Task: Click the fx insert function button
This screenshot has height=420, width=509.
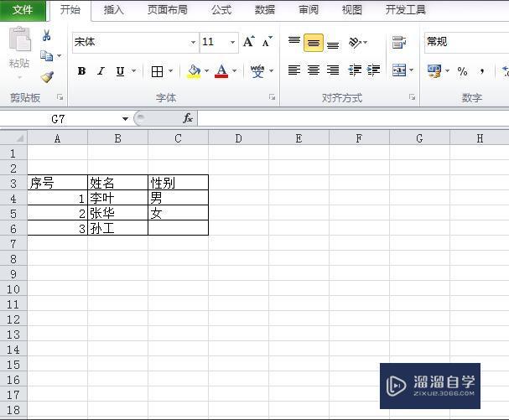Action: pyautogui.click(x=188, y=118)
